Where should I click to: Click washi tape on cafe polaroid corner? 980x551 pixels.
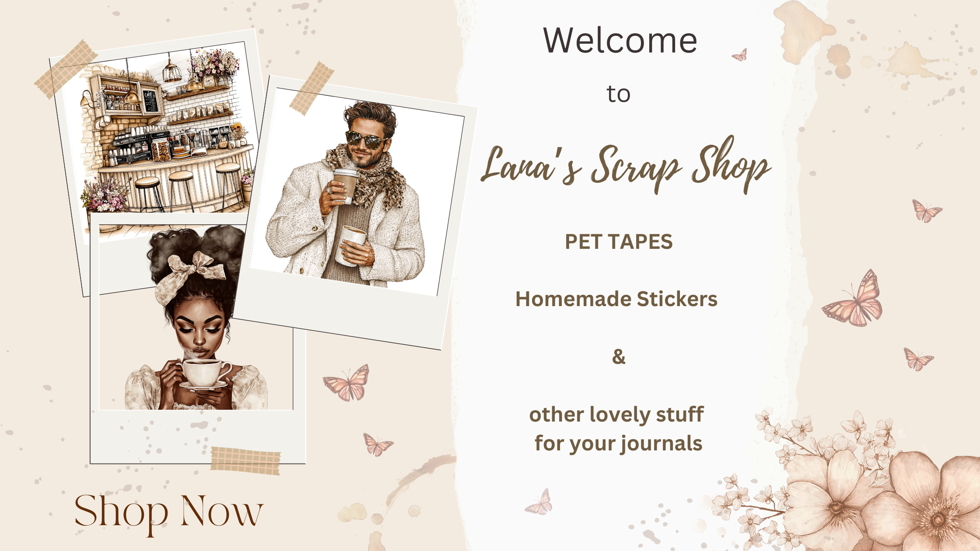(x=66, y=69)
